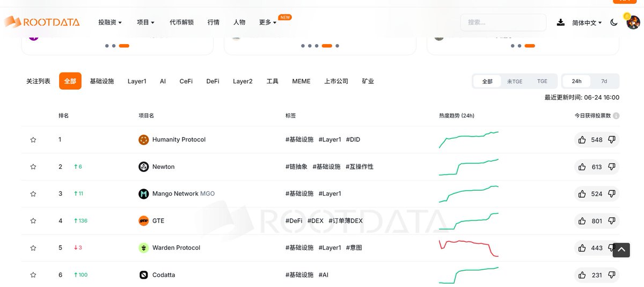The image size is (644, 287).
Task: Click the Mango Network project logo
Action: coord(143,193)
